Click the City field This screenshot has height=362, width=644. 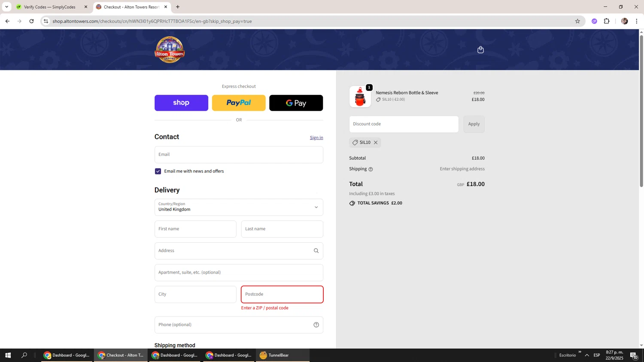(195, 295)
